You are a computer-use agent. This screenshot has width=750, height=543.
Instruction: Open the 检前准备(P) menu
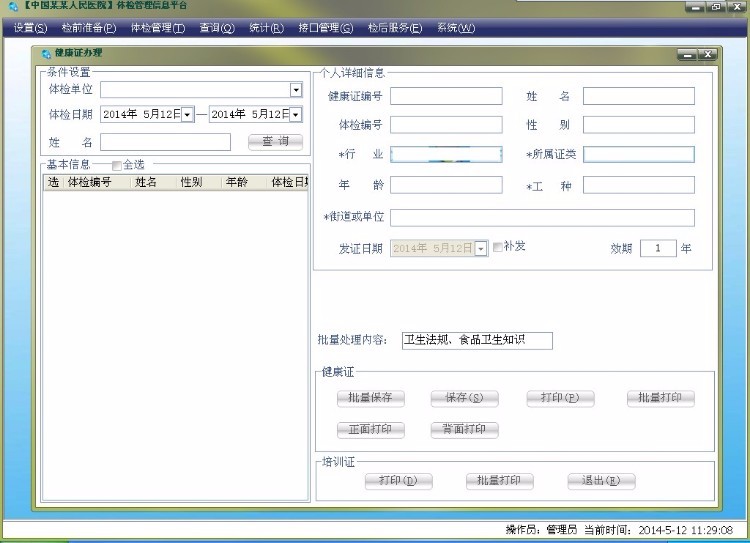(89, 28)
